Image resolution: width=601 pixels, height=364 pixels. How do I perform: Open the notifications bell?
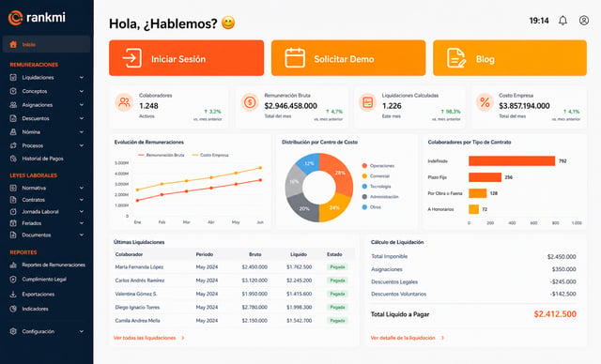562,21
